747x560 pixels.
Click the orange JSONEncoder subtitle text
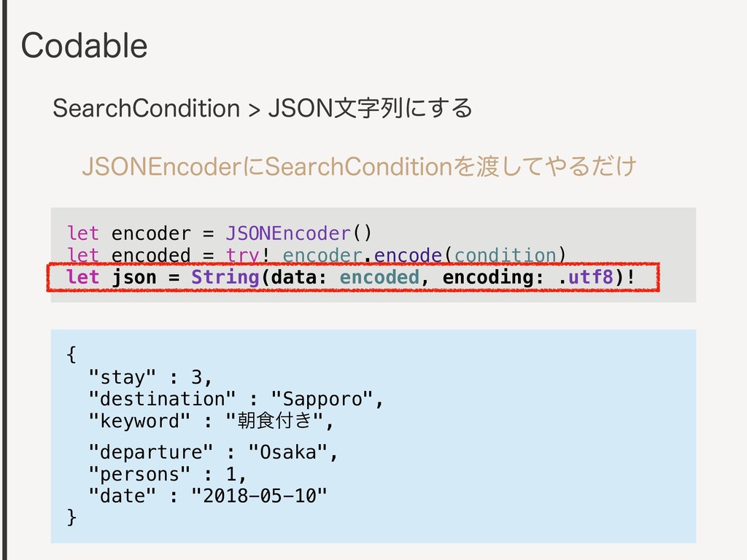point(359,167)
